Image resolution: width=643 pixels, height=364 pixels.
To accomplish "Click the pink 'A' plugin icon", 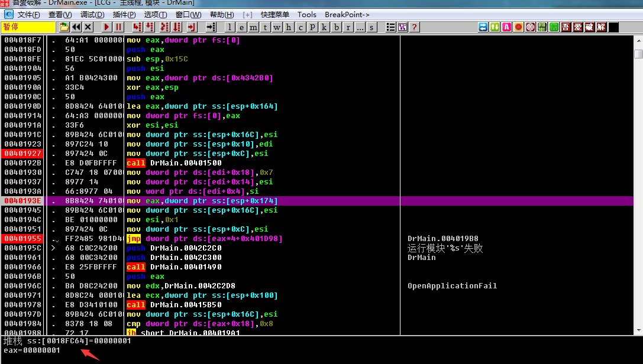I will tap(507, 27).
